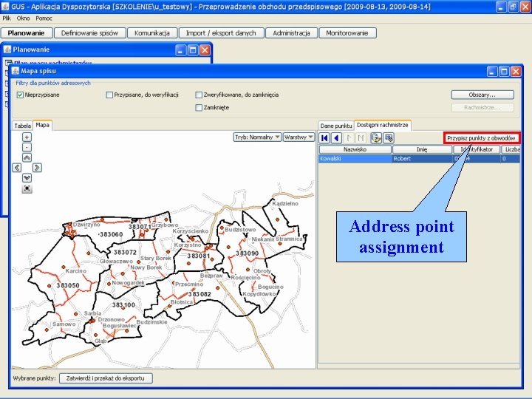Click district label 383060 on map

coord(112,234)
